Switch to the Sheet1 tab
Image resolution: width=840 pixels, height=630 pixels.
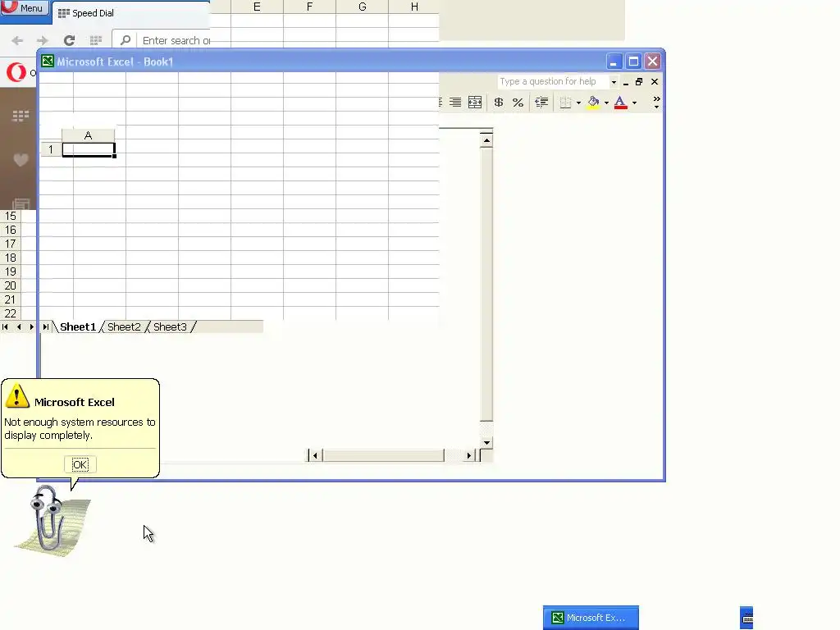(x=78, y=326)
